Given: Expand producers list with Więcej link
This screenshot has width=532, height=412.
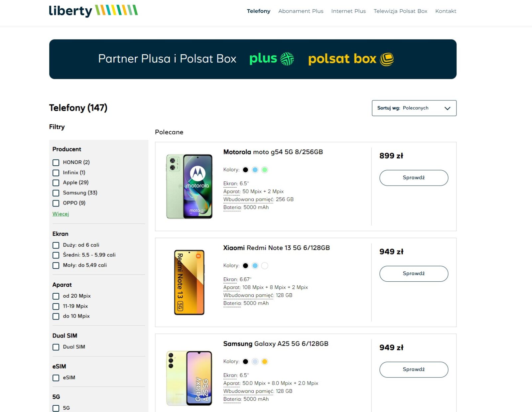Looking at the screenshot, I should (x=61, y=214).
